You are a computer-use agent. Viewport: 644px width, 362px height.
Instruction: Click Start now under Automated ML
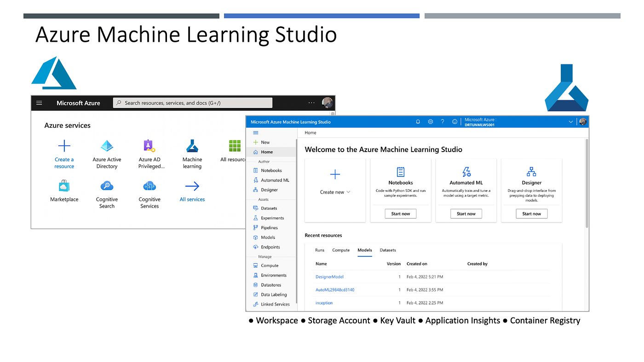tap(466, 214)
